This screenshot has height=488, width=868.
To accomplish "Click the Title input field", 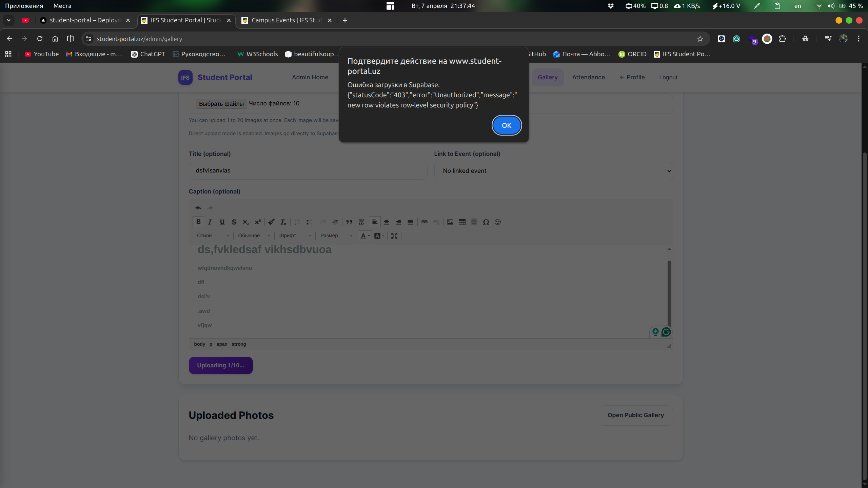I will pos(308,170).
